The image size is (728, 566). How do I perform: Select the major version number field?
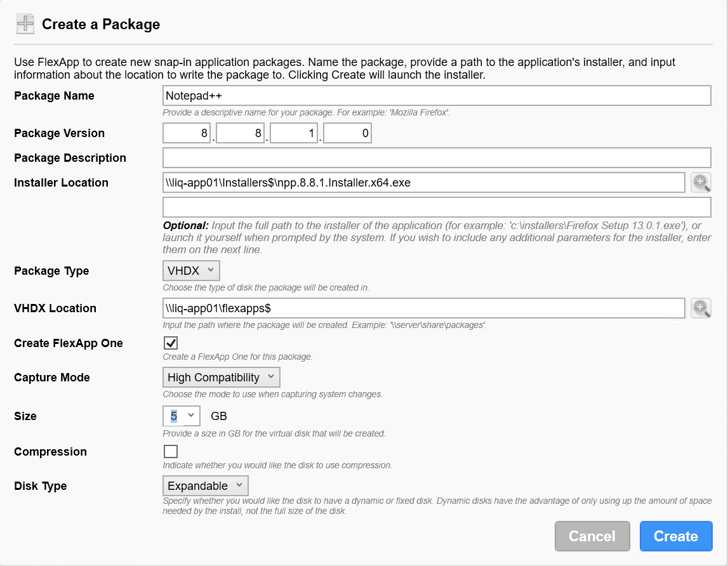(x=187, y=133)
